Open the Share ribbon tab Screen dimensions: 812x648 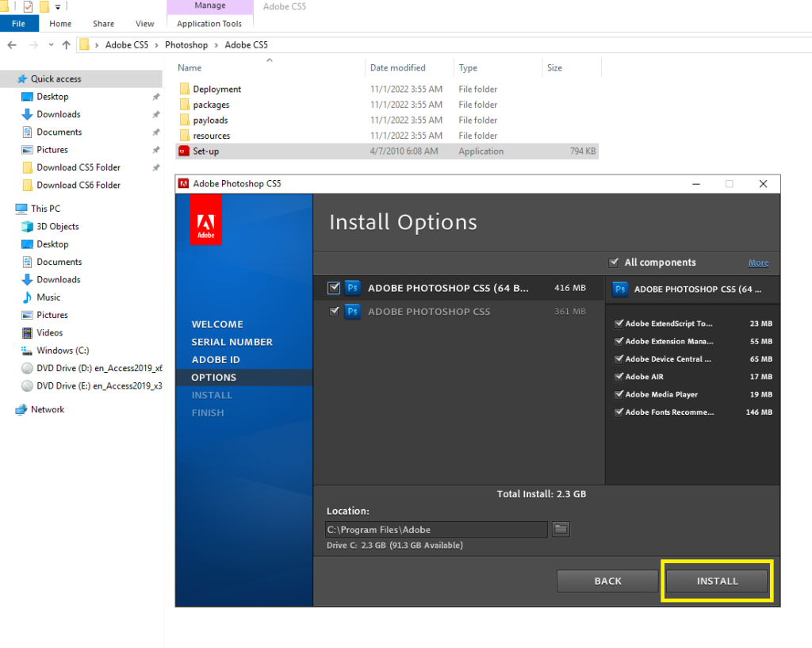(x=103, y=24)
